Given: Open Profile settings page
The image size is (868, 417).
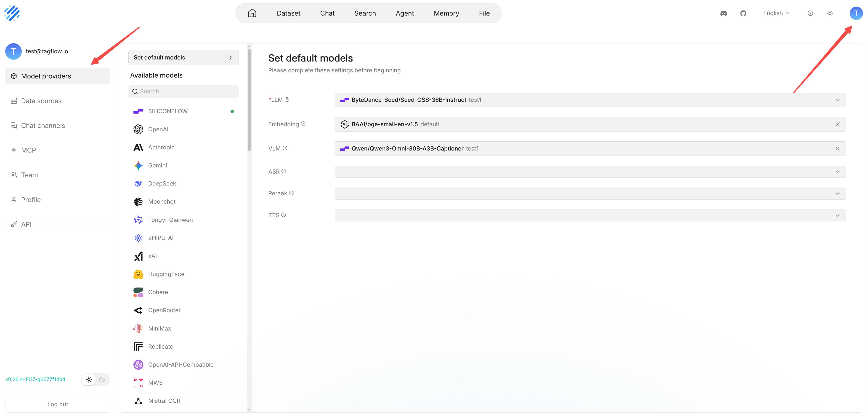Looking at the screenshot, I should coord(58,199).
